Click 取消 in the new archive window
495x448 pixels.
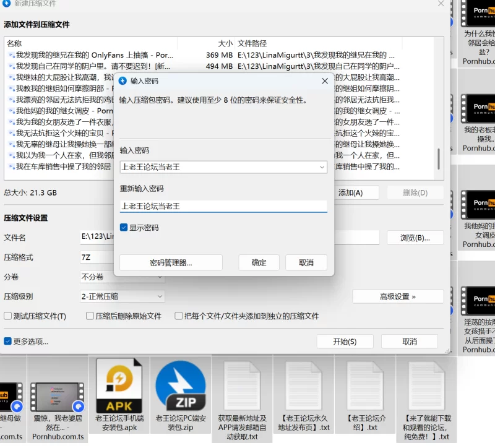410,342
